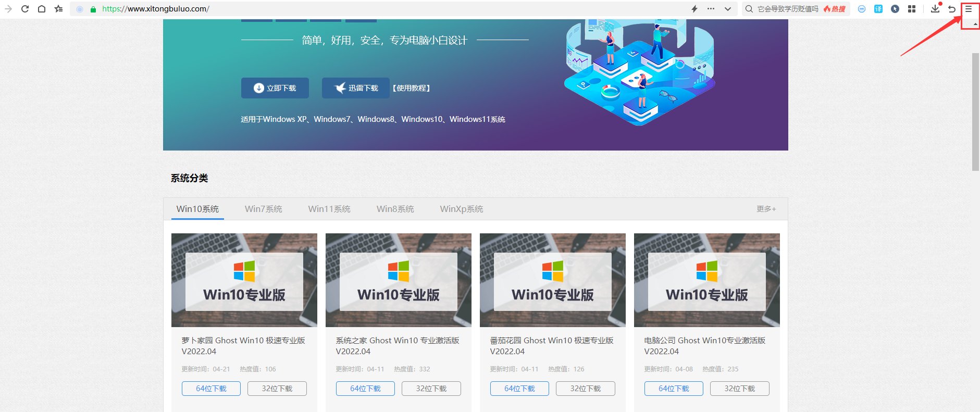This screenshot has width=980, height=412.
Task: Click the 系统分类 section heading
Action: point(190,178)
